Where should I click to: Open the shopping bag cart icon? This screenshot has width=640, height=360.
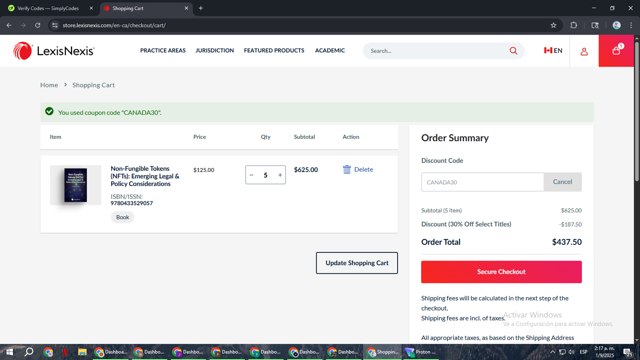[616, 51]
